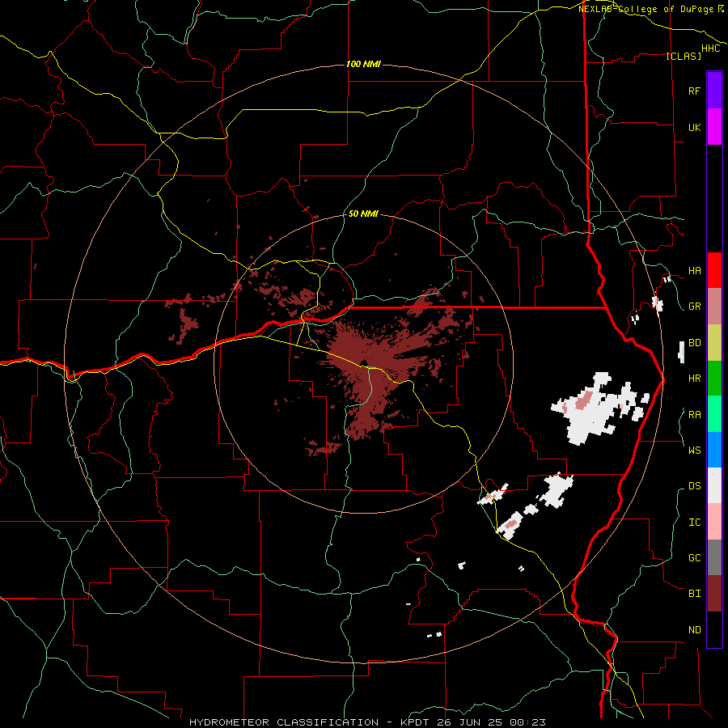Click the BI dark red legend swatch
Image resolution: width=728 pixels, height=728 pixels.
coord(714,594)
